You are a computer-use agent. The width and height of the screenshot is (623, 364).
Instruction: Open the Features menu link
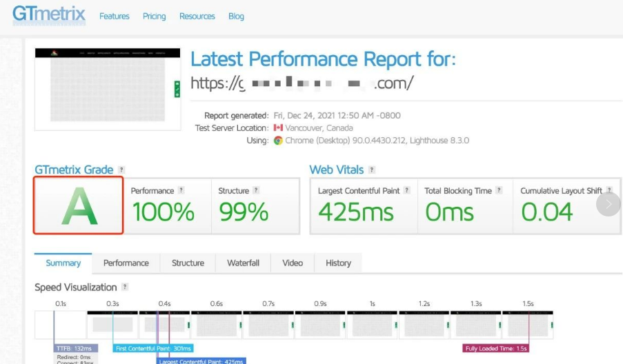tap(115, 17)
